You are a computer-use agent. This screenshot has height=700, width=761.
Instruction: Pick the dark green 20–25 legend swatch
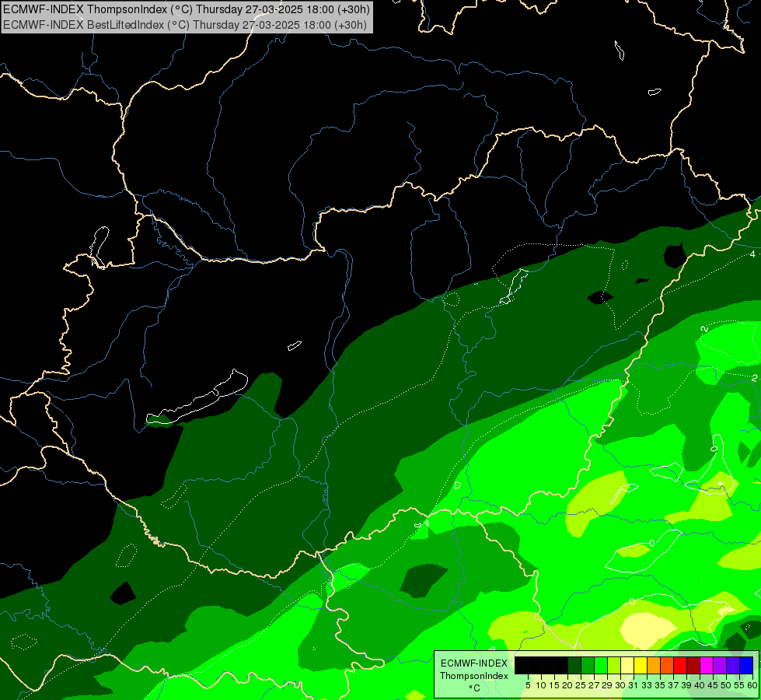tap(574, 665)
